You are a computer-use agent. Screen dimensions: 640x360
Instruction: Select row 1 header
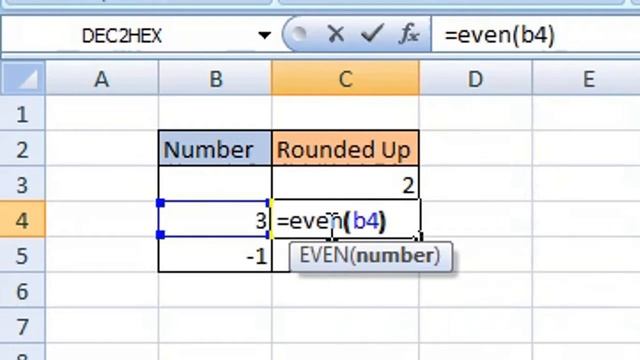(x=22, y=113)
